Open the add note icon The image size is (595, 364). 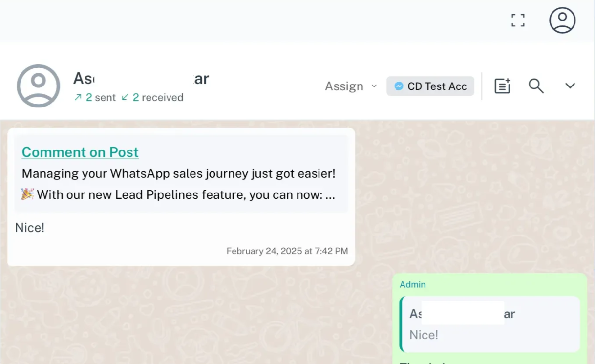(x=502, y=86)
